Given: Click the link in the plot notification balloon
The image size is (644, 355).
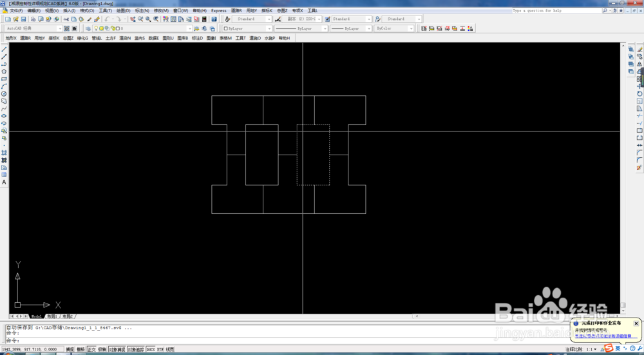Looking at the screenshot, I should coord(606,336).
